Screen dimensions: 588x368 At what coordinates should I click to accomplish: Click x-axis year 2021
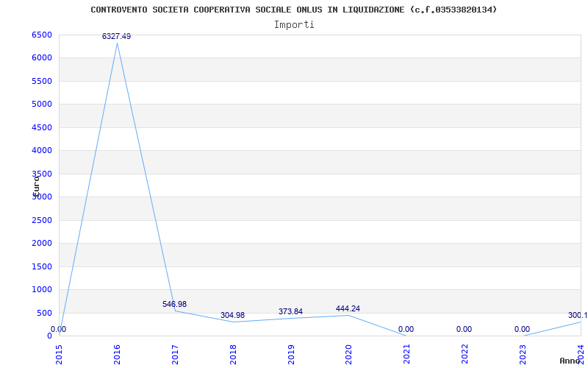[x=407, y=354]
